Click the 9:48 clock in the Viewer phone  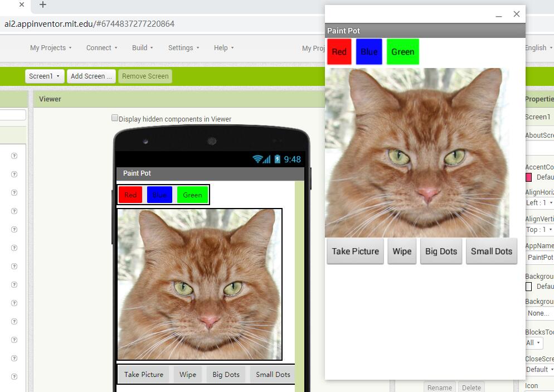pyautogui.click(x=293, y=159)
